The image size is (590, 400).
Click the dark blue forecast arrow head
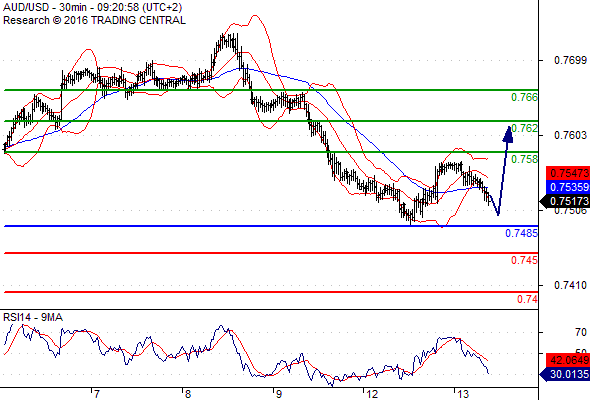[x=508, y=134]
